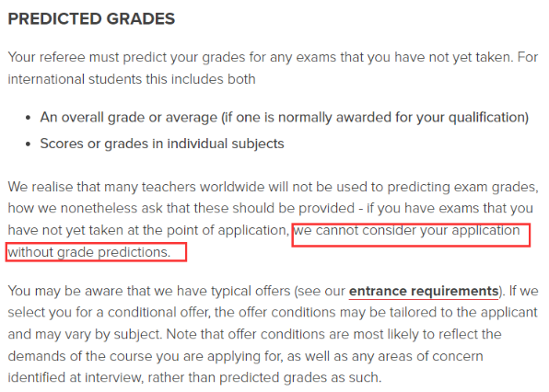Select the bullet before 'An overall grade'
This screenshot has width=549, height=392.
[29, 118]
